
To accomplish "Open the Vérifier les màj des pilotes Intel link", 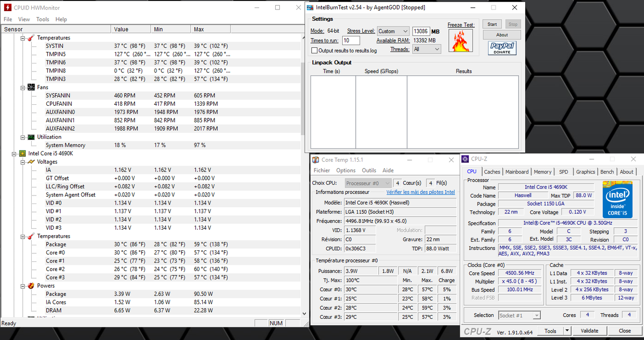I will coord(421,192).
